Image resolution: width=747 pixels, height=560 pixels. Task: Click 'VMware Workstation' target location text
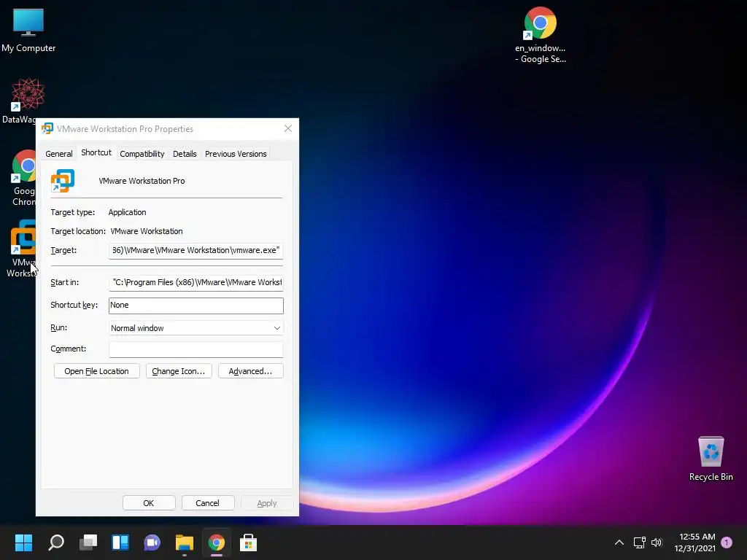tap(146, 231)
